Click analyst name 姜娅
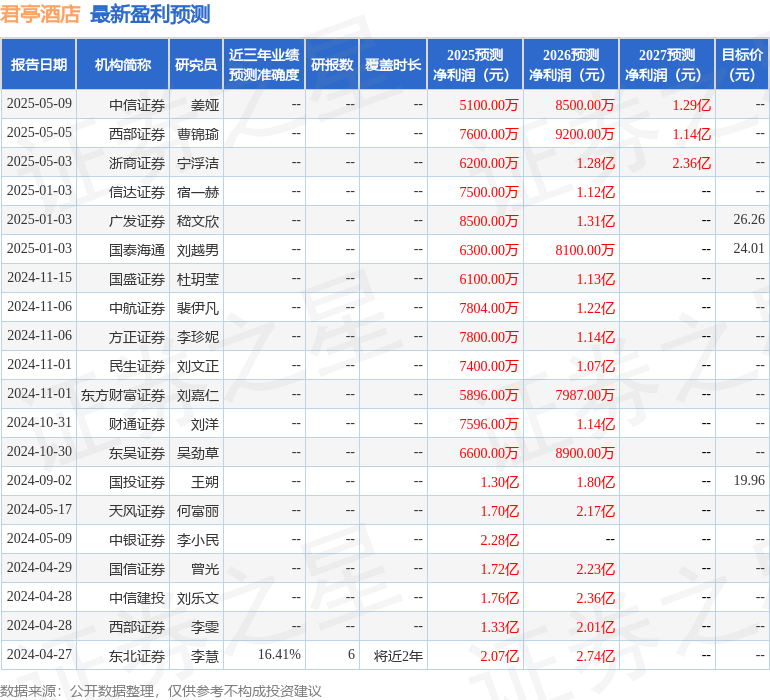 tap(205, 105)
